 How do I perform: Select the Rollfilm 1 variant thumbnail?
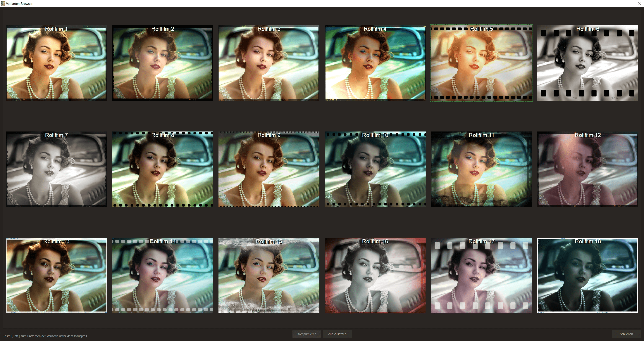pyautogui.click(x=56, y=63)
